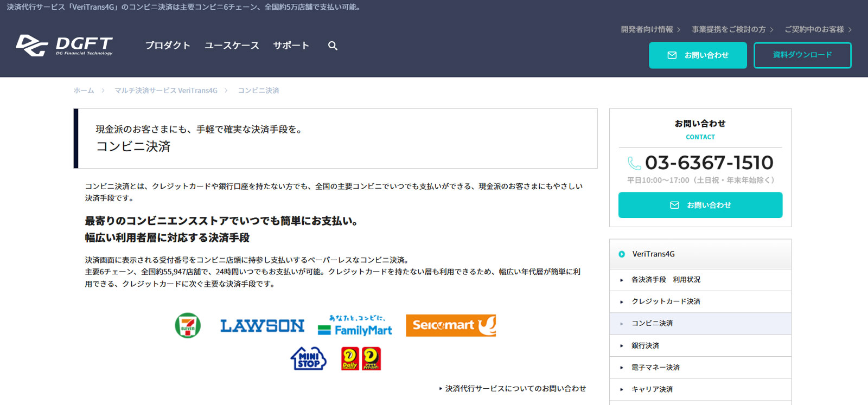Select 各決済手段 利用状況 in sidebar
The width and height of the screenshot is (868, 405).
pyautogui.click(x=700, y=280)
